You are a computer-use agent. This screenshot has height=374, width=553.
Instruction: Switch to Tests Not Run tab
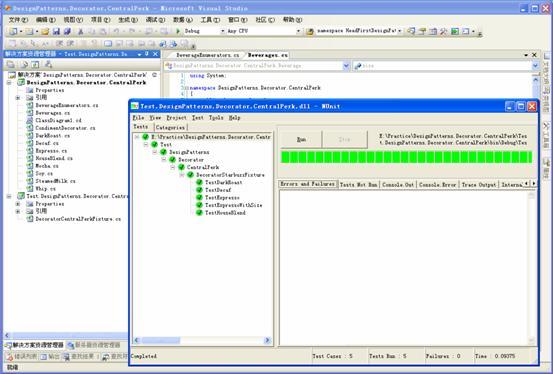coord(358,185)
